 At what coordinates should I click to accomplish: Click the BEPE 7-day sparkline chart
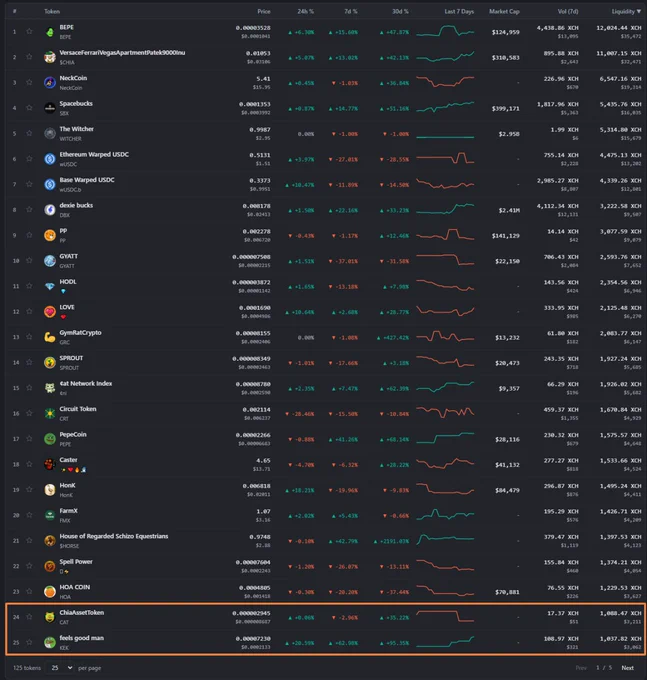point(445,32)
